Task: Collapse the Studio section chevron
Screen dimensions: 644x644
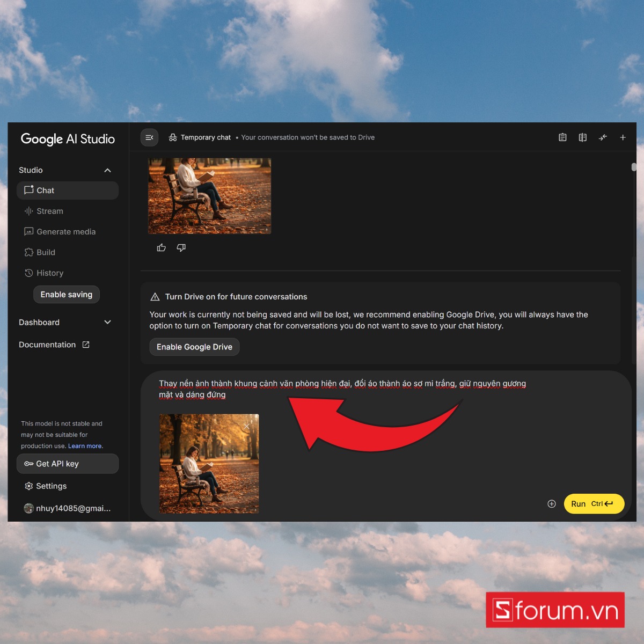Action: click(107, 170)
